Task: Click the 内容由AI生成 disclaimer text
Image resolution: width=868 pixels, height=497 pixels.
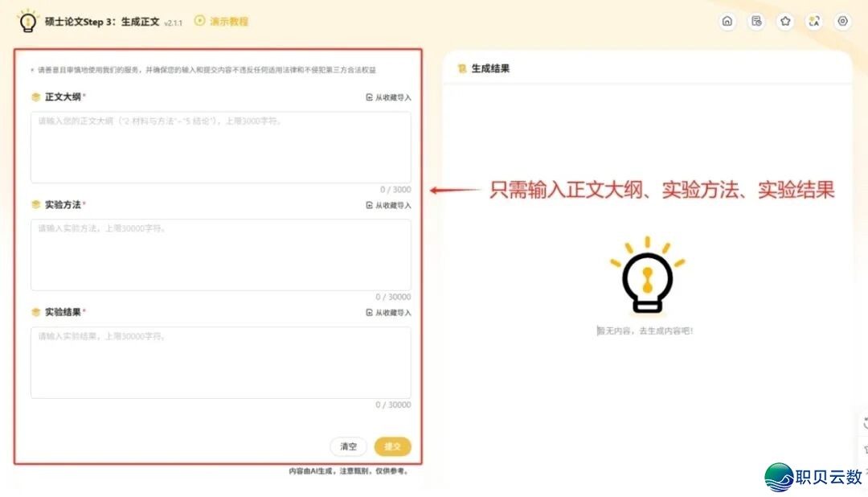Action: [349, 471]
